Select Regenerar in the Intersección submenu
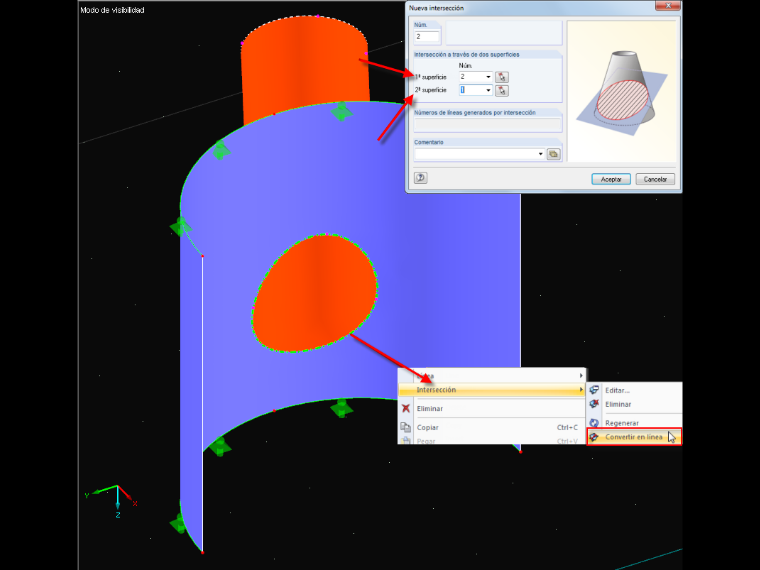 tap(634, 423)
